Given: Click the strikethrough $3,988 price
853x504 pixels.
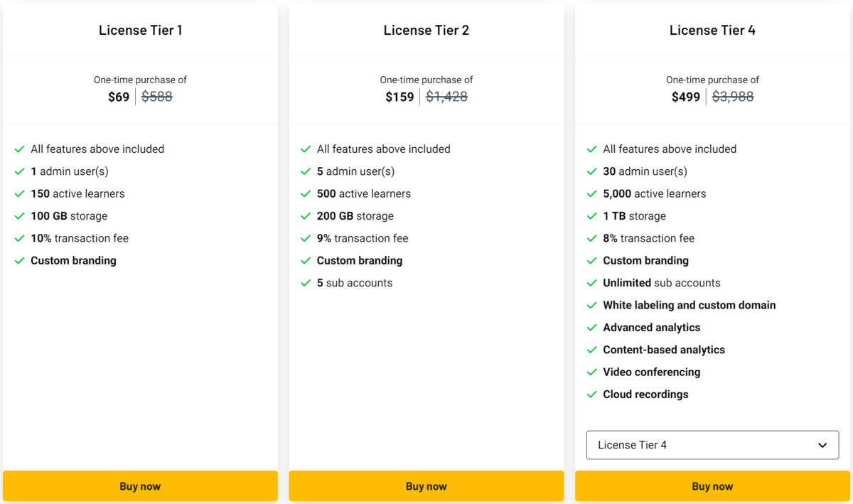Looking at the screenshot, I should [733, 97].
